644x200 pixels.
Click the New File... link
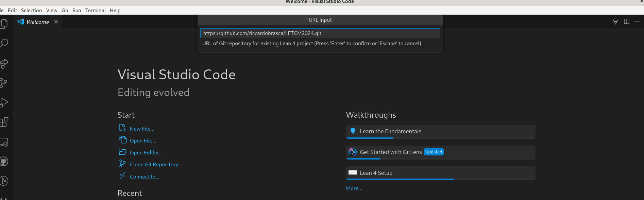(142, 129)
